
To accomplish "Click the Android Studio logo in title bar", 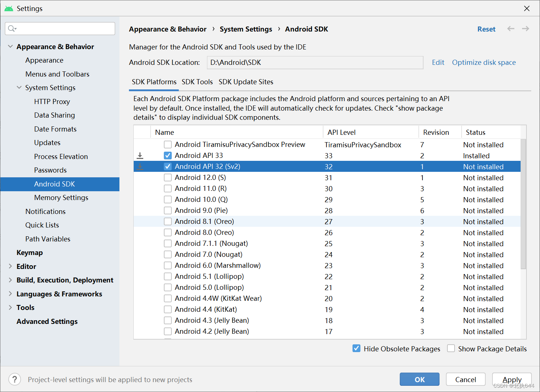I will [x=9, y=8].
